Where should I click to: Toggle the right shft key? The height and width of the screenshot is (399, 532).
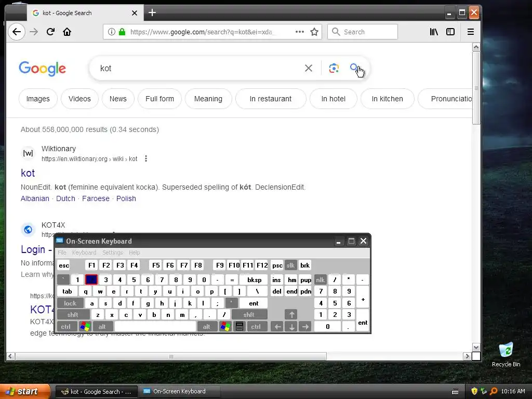249,315
